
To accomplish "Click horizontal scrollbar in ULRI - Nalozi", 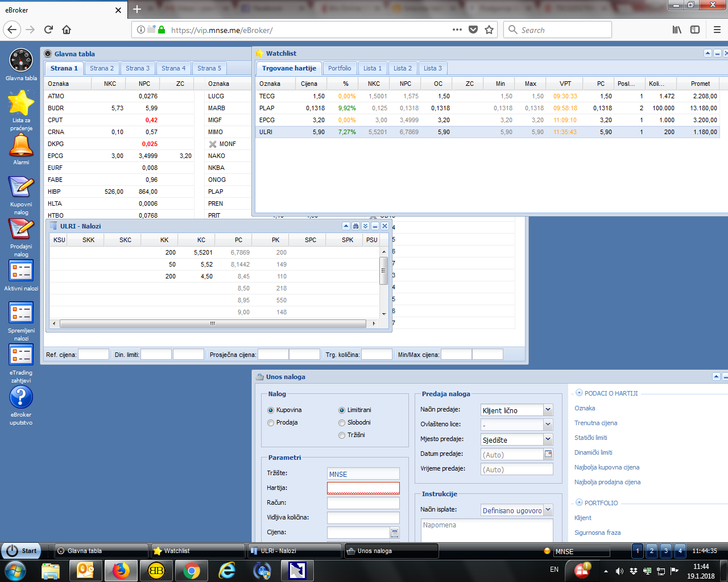I will tap(213, 323).
